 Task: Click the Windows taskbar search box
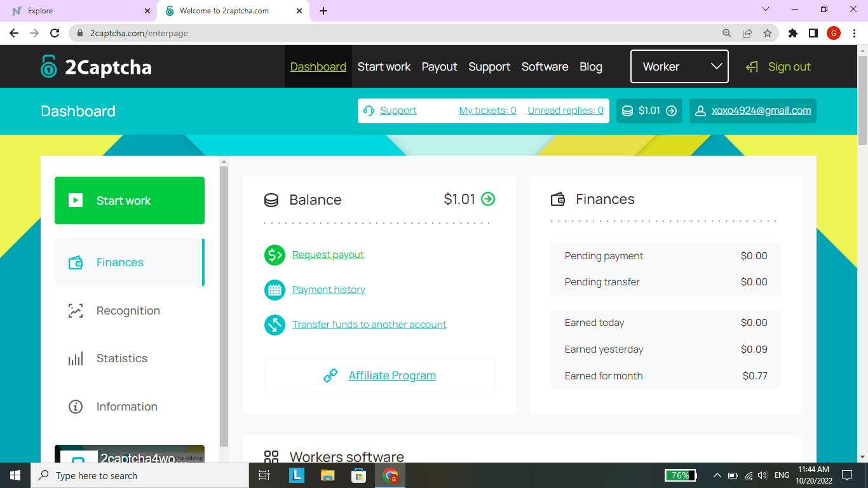pos(140,475)
